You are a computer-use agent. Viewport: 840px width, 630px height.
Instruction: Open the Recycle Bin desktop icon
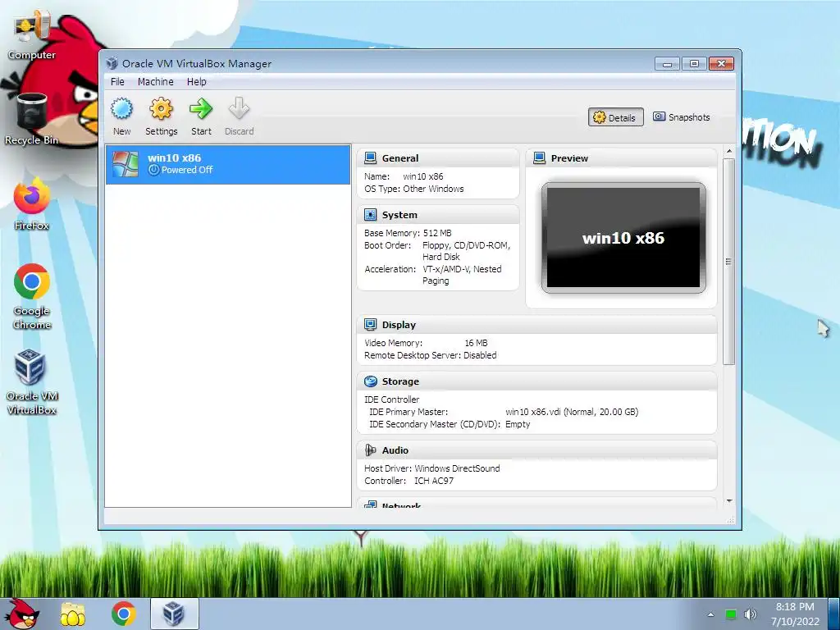32,119
